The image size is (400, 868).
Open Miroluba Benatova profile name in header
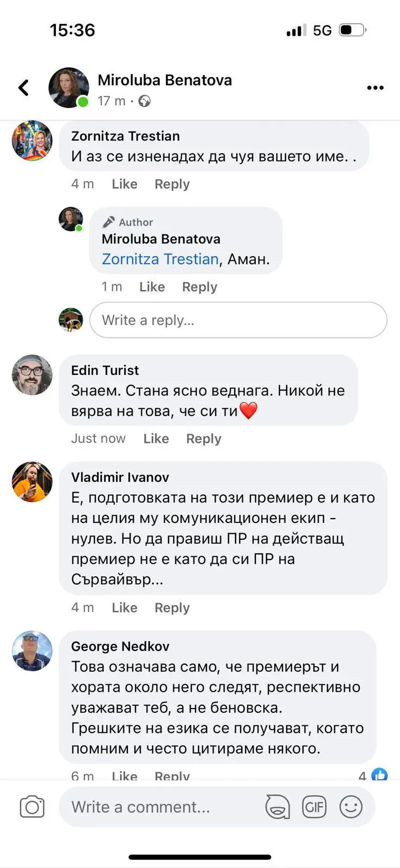pyautogui.click(x=165, y=80)
